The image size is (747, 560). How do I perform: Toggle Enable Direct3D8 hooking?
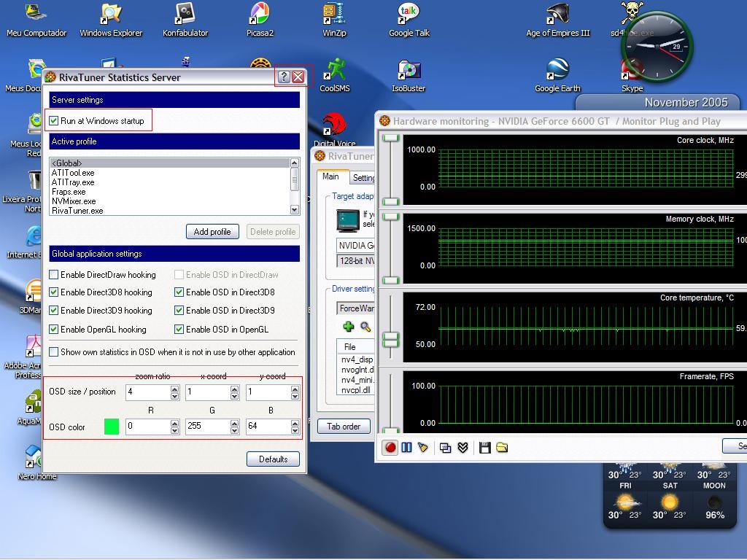coord(54,292)
